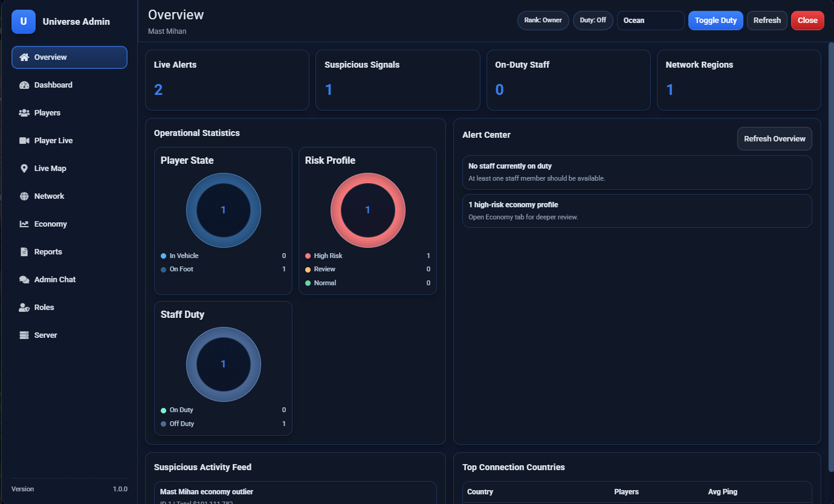Click Refresh Overview in Alert Center
The width and height of the screenshot is (834, 504).
coord(774,139)
